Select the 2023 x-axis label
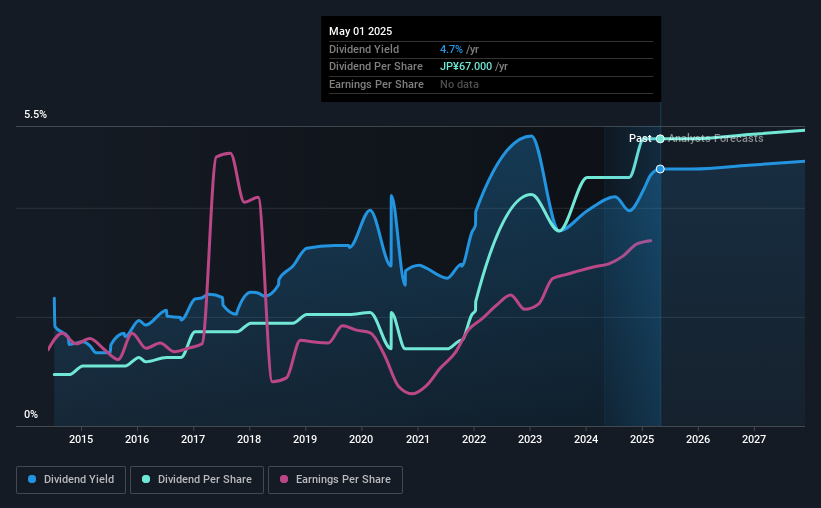The image size is (821, 508). coord(529,439)
